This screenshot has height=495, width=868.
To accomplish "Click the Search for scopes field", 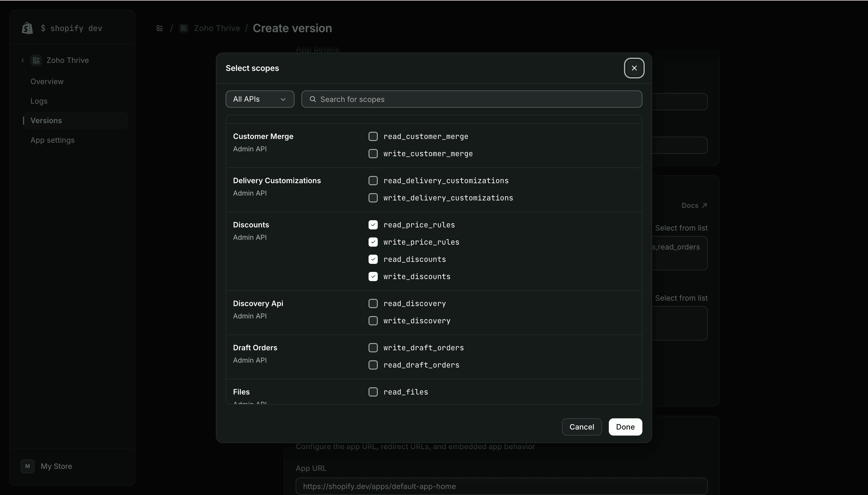I will click(x=471, y=99).
